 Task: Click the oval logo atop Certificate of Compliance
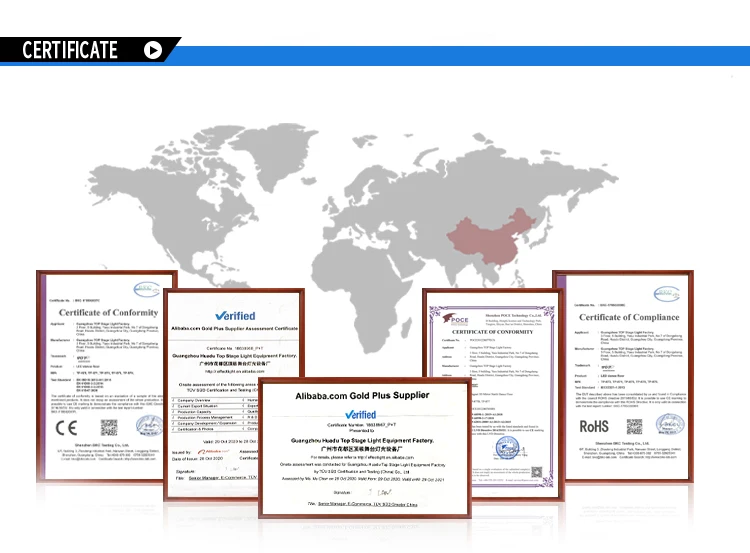tap(667, 293)
